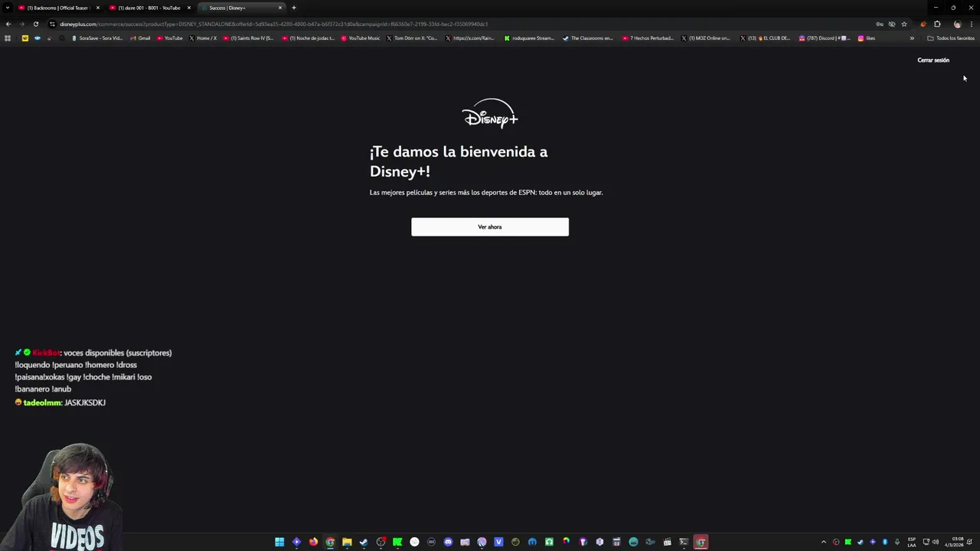This screenshot has height=551, width=980.
Task: Open the terminal icon on the taskbar
Action: pyautogui.click(x=684, y=542)
